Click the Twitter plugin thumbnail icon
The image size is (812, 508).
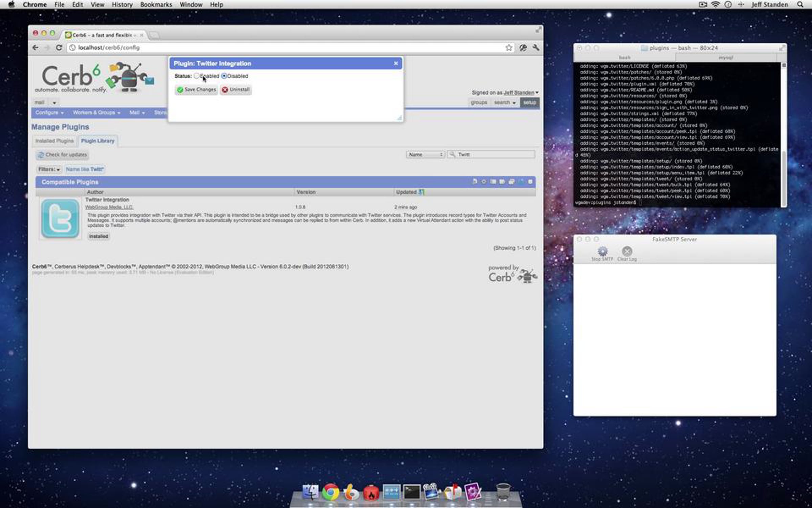pyautogui.click(x=60, y=219)
